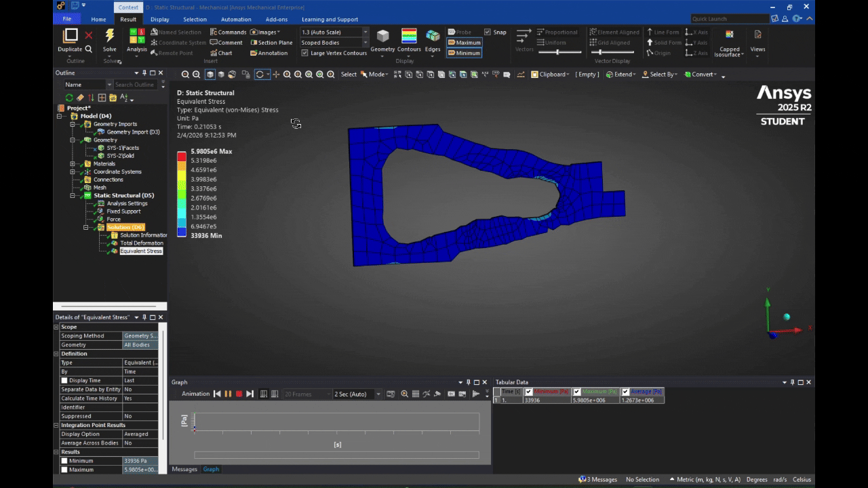Open the 1.3 (Auto Scale) dropdown
Screen dimensions: 868x488
(x=366, y=32)
